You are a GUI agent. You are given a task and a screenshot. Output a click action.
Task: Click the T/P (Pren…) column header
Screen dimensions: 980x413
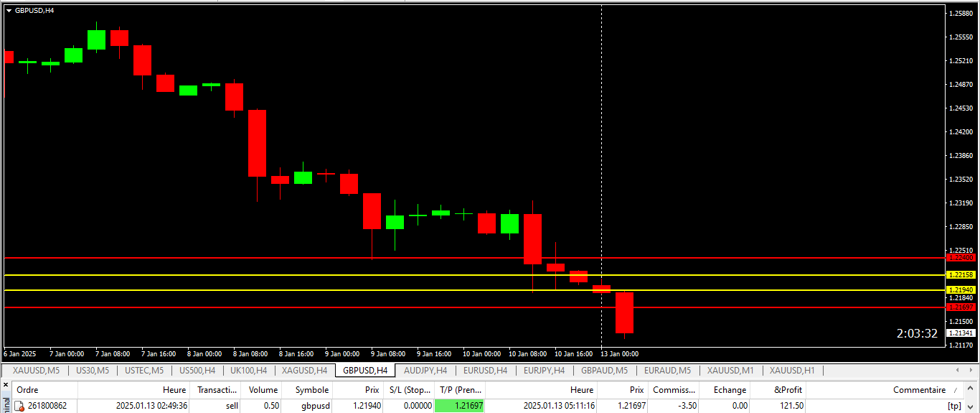460,390
